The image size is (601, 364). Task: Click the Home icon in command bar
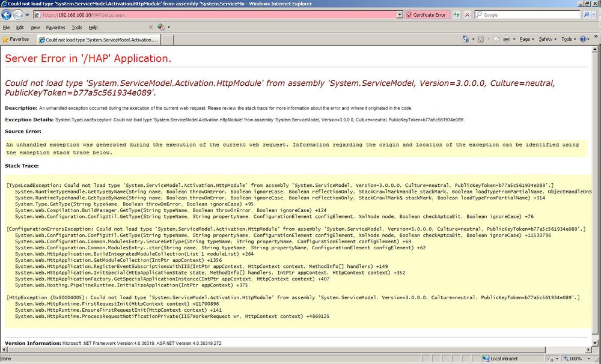pyautogui.click(x=465, y=39)
